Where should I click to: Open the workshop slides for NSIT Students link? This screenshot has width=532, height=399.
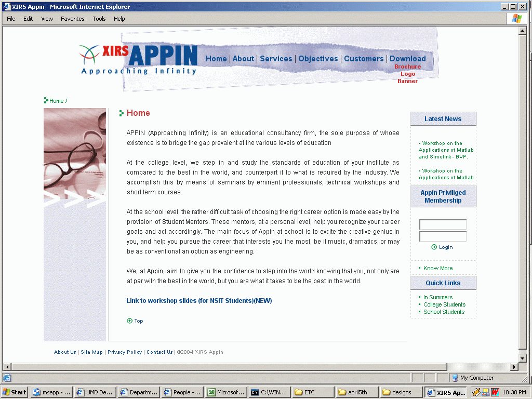(199, 301)
